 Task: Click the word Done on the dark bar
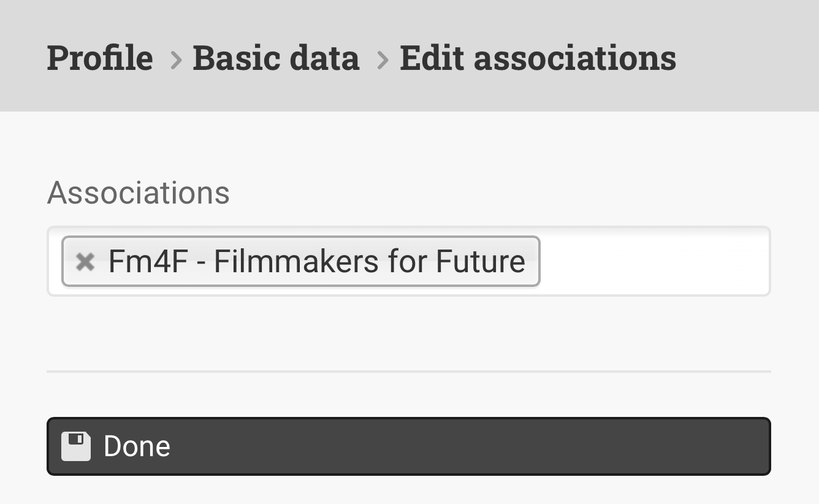tap(137, 446)
